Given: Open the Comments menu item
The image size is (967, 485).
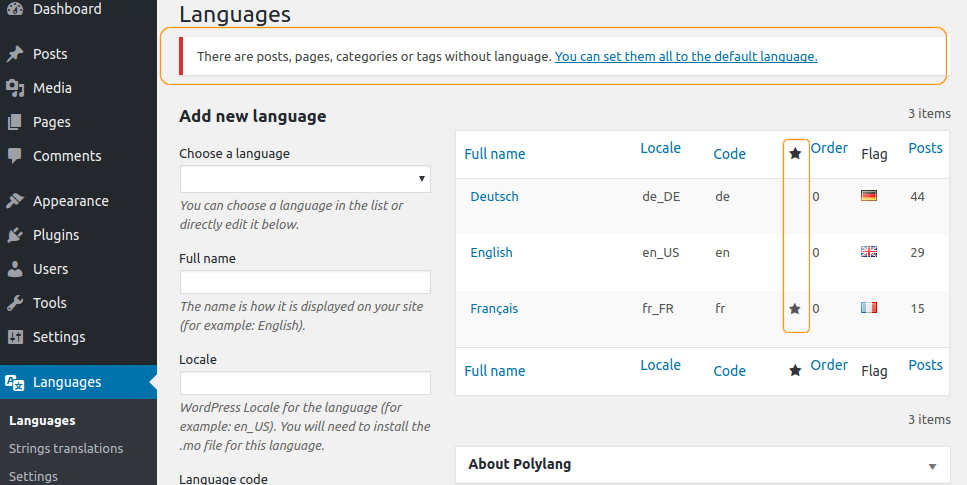Looking at the screenshot, I should (x=67, y=155).
